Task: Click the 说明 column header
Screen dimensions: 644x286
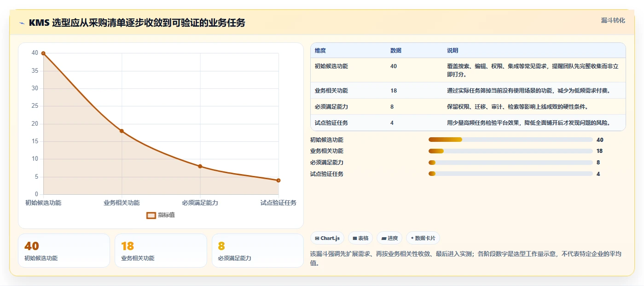Action: (x=453, y=51)
